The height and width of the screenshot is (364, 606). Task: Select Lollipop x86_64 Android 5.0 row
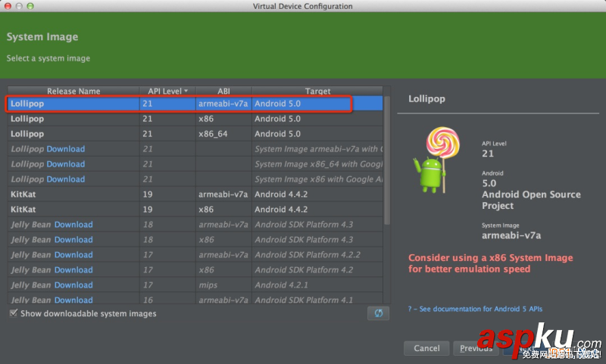point(195,133)
